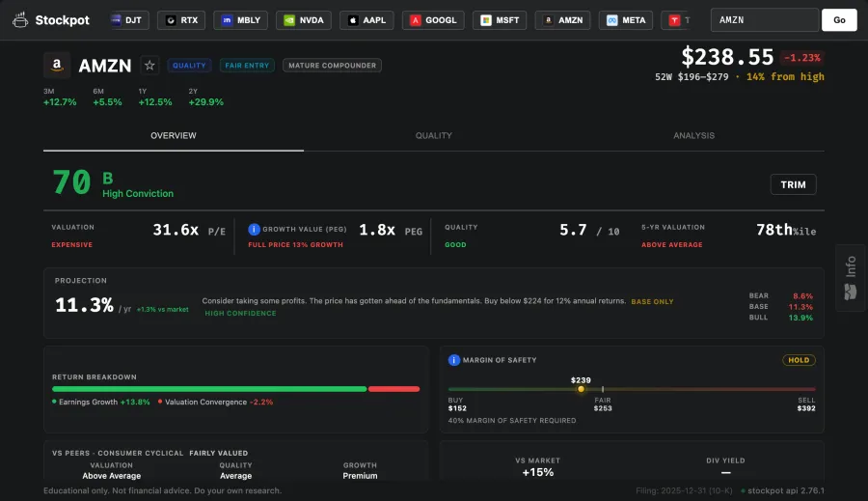The width and height of the screenshot is (868, 501).
Task: Click the 5.7 / 10 quality score
Action: pyautogui.click(x=589, y=230)
